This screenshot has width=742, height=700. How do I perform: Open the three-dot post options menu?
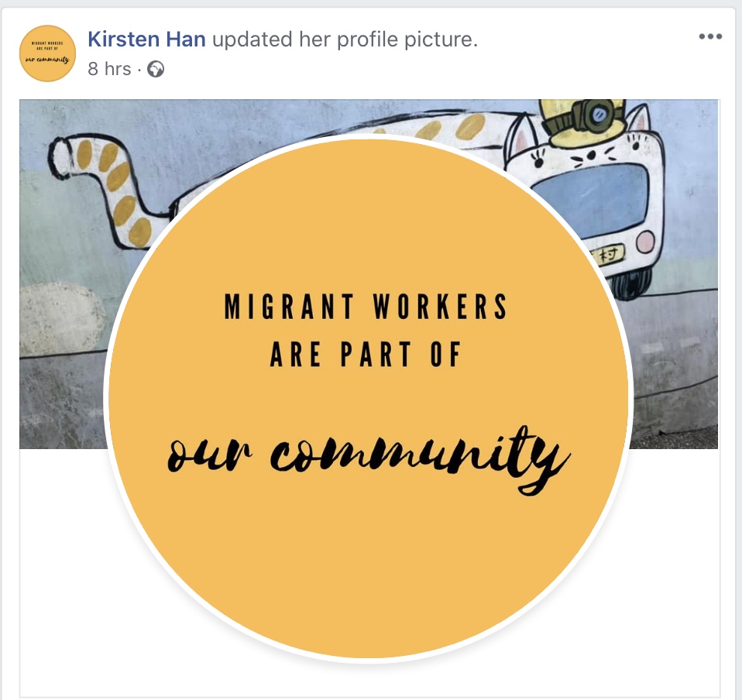point(710,36)
